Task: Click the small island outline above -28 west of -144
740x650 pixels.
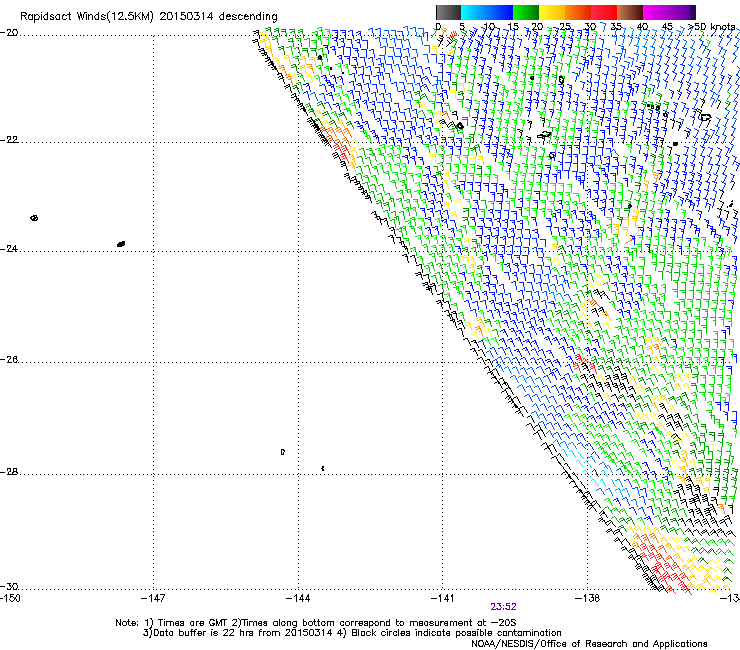Action: click(283, 452)
